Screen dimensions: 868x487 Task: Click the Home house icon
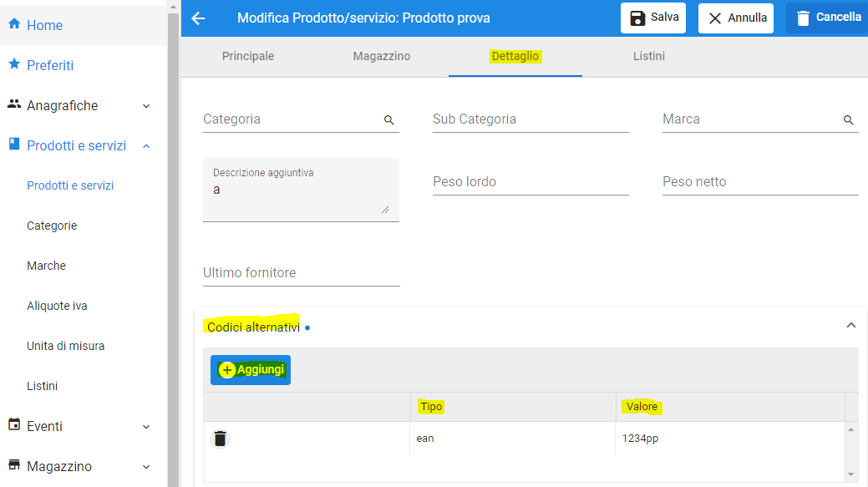tap(13, 24)
